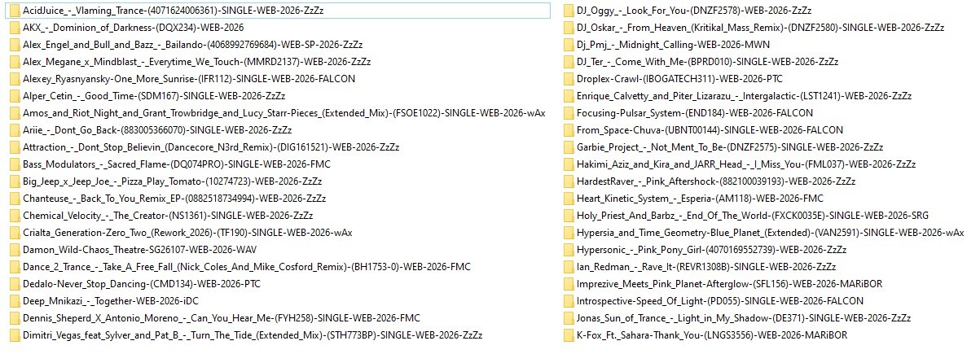This screenshot has width=980, height=354.
Task: Click folder icon beside Alex_Megane Everytime_We_Touch
Action: tap(14, 62)
